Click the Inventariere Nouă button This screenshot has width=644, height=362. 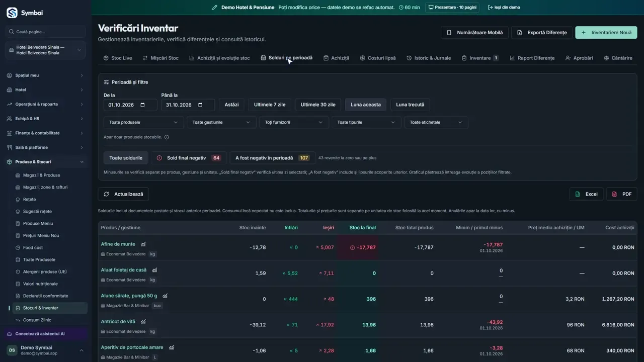(606, 33)
